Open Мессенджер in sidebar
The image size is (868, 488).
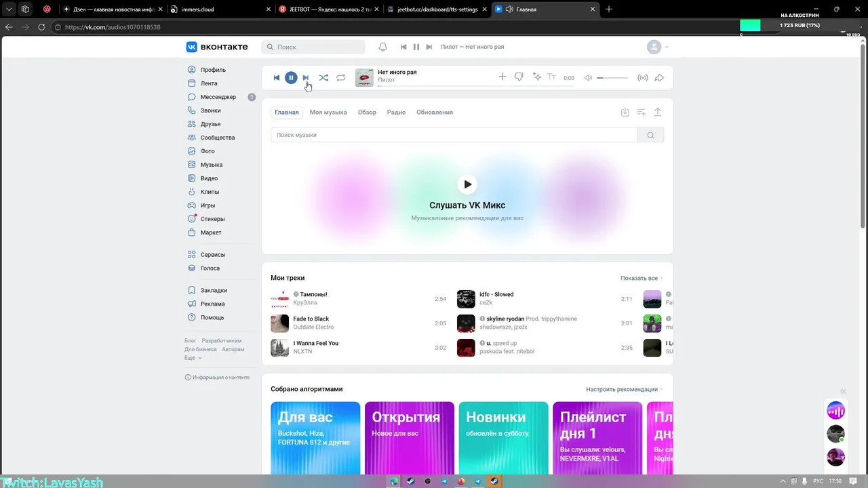pyautogui.click(x=218, y=97)
